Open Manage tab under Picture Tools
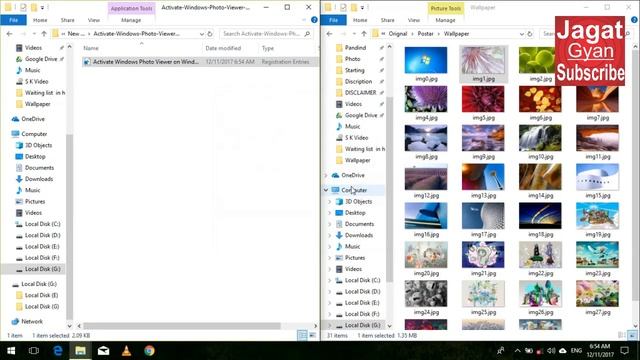 coord(445,20)
